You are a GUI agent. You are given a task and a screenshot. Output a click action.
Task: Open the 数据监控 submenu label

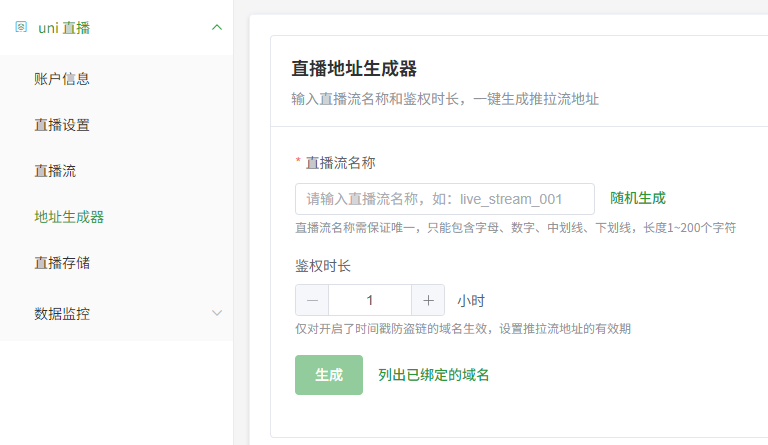click(x=62, y=314)
